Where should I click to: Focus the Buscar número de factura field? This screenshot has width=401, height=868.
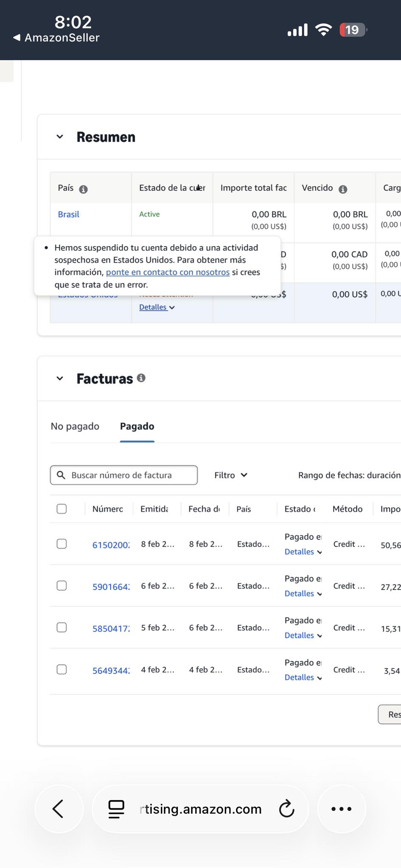pyautogui.click(x=124, y=475)
